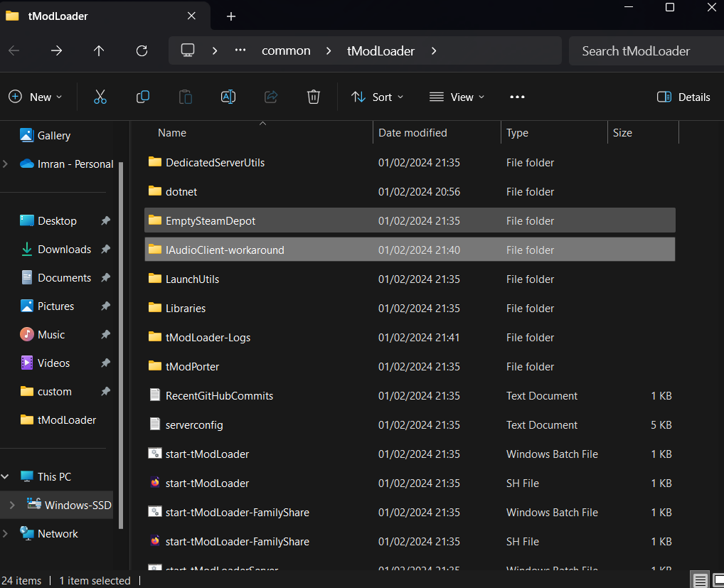The height and width of the screenshot is (588, 724).
Task: Toggle the Details pane
Action: pyautogui.click(x=683, y=97)
